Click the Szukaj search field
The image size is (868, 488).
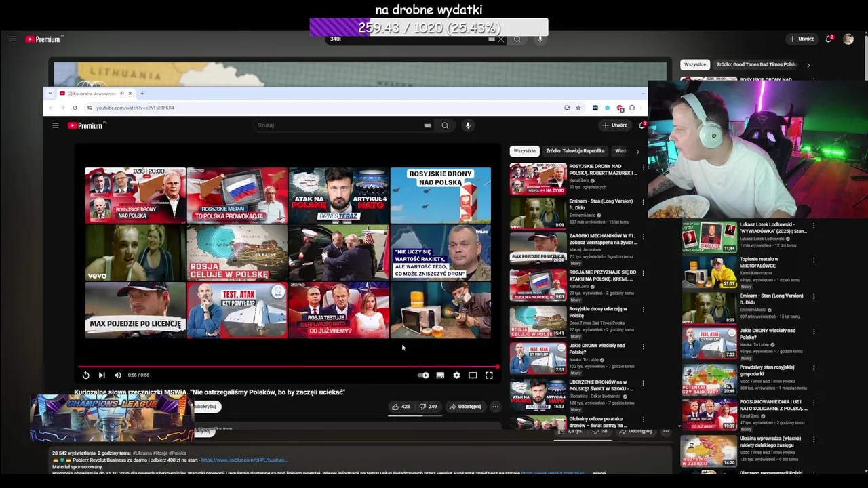pos(339,125)
